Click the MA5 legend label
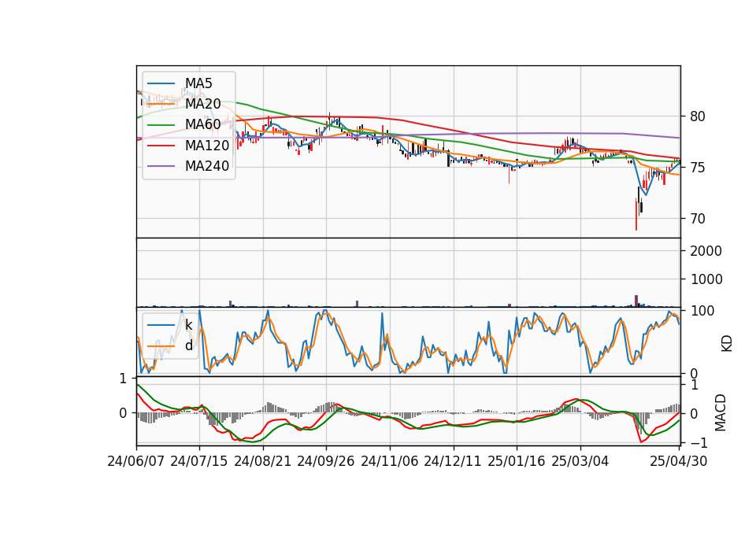 pos(198,83)
